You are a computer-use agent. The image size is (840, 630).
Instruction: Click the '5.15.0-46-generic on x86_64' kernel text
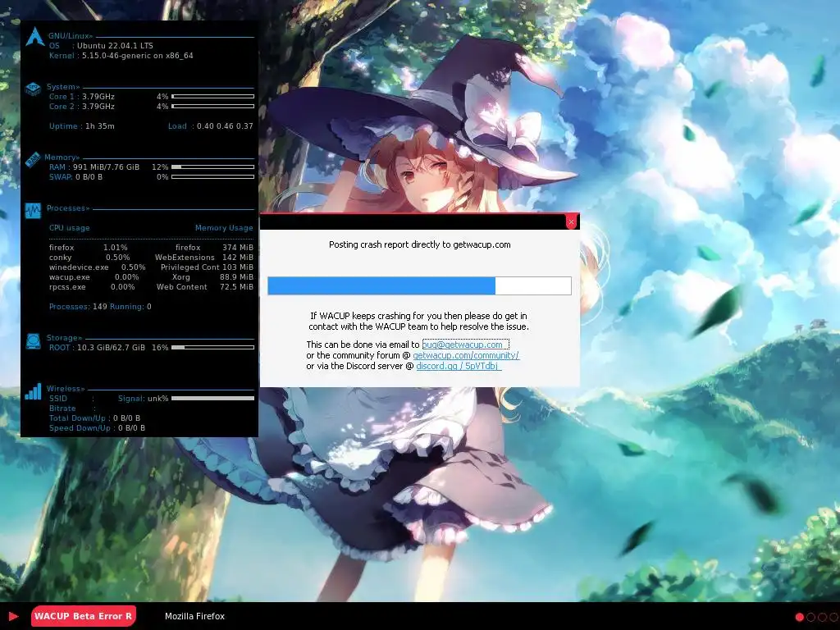point(138,55)
